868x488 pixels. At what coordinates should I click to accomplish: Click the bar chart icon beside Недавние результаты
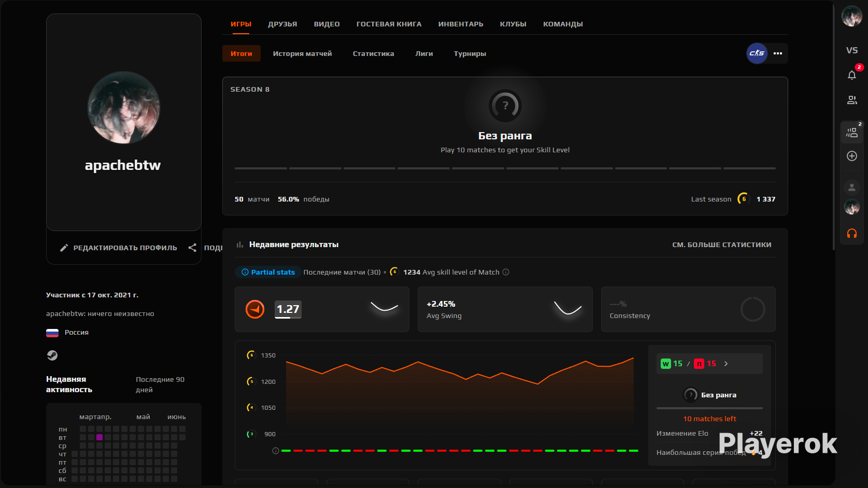point(240,245)
